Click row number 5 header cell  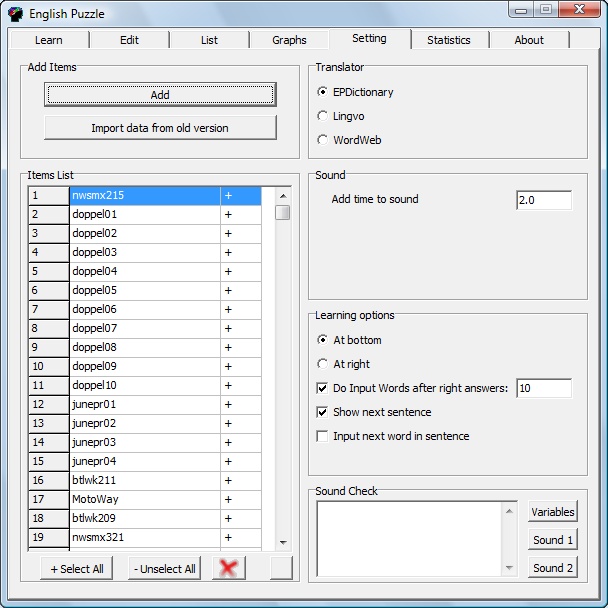(x=49, y=271)
